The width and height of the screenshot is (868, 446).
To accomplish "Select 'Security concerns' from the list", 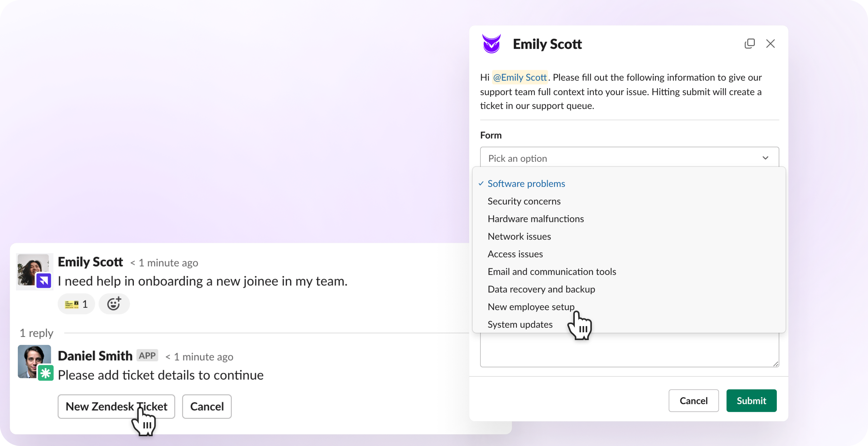I will (x=524, y=200).
